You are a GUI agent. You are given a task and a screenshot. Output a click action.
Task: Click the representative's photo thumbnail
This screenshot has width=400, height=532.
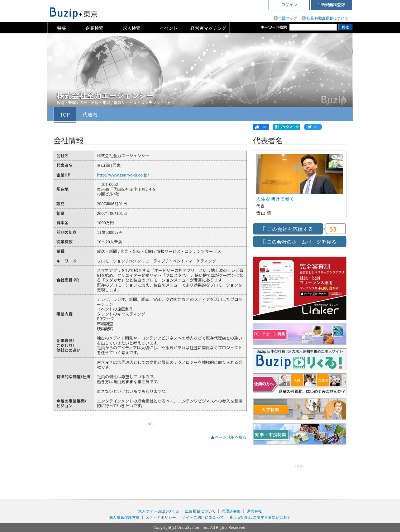pyautogui.click(x=300, y=174)
